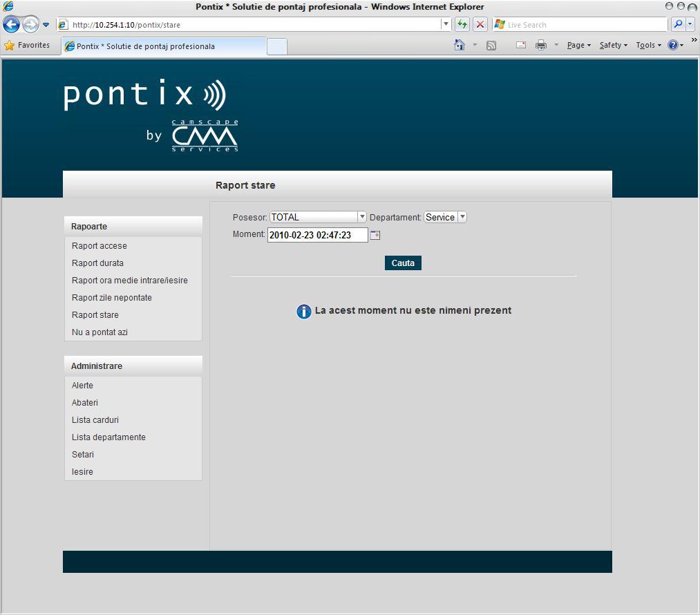
Task: Go back with the browser Back arrow
Action: (11, 25)
